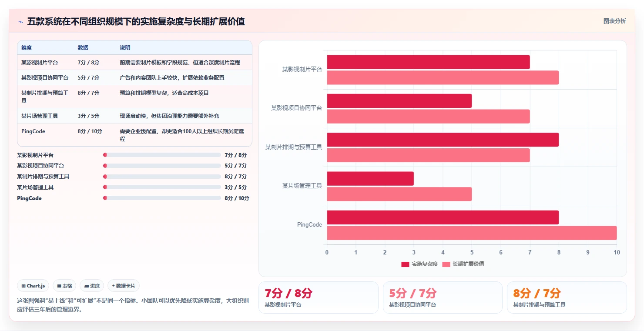Select table cell 某制片排期与预算工具
The image size is (644, 331).
click(45, 97)
